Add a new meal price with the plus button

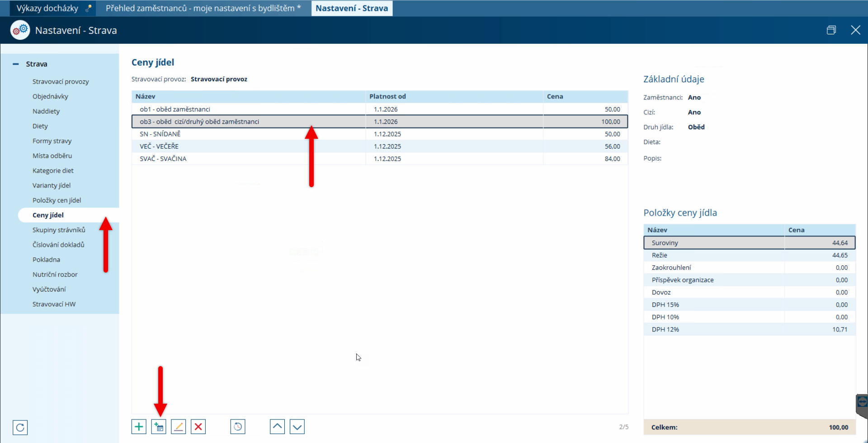139,426
